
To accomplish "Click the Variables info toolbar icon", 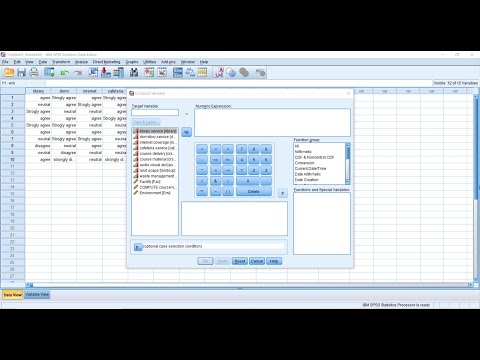I will pyautogui.click(x=118, y=72).
